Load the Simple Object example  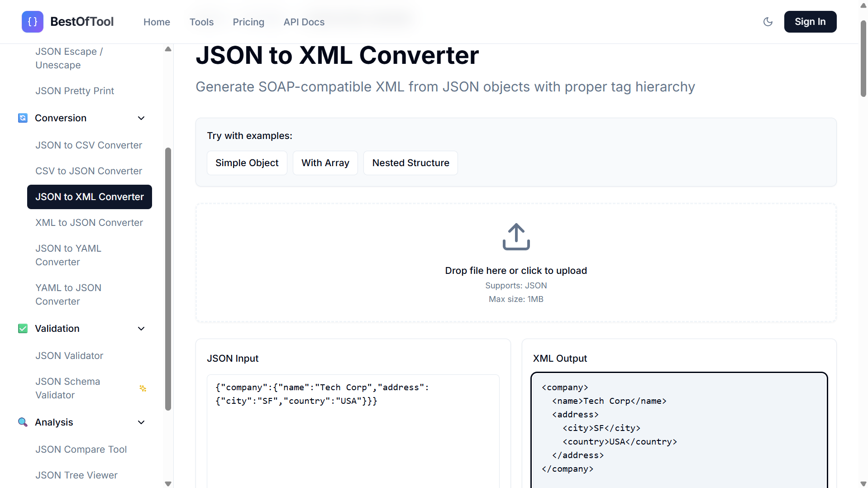pyautogui.click(x=247, y=163)
